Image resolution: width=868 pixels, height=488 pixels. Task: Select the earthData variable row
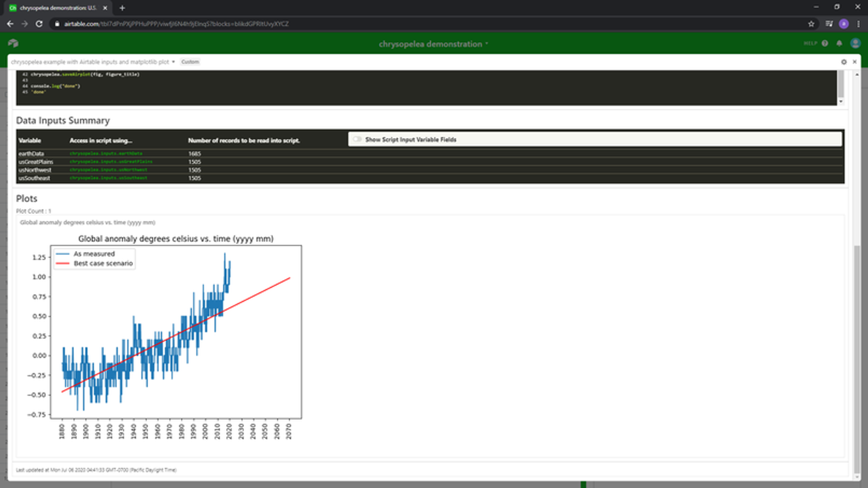[430, 154]
